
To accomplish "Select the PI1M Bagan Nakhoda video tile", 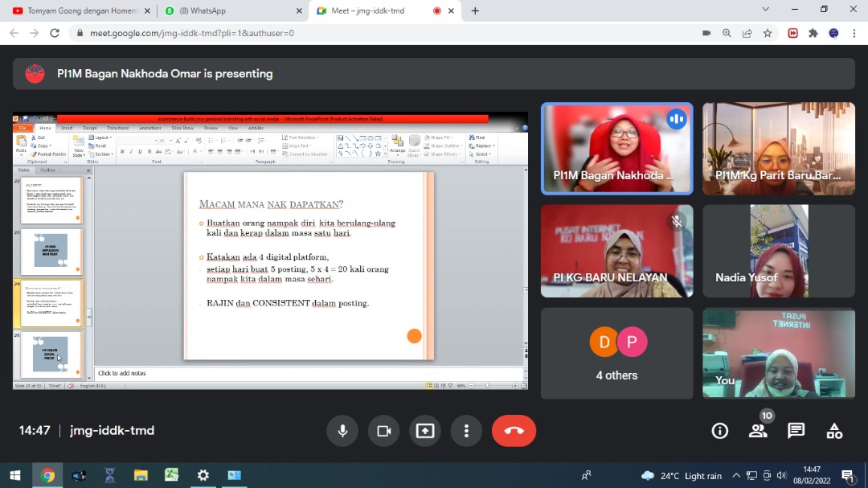I will [616, 149].
